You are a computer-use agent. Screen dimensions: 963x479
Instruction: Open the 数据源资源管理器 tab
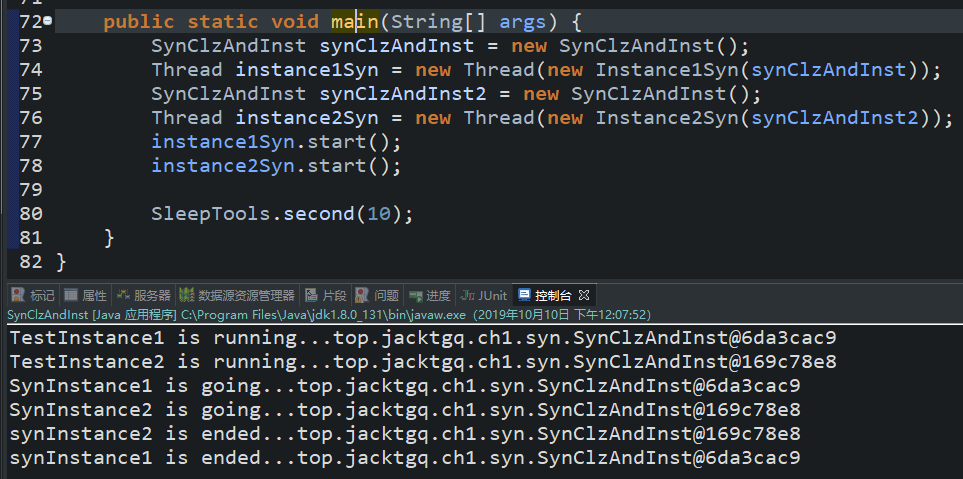pyautogui.click(x=238, y=295)
